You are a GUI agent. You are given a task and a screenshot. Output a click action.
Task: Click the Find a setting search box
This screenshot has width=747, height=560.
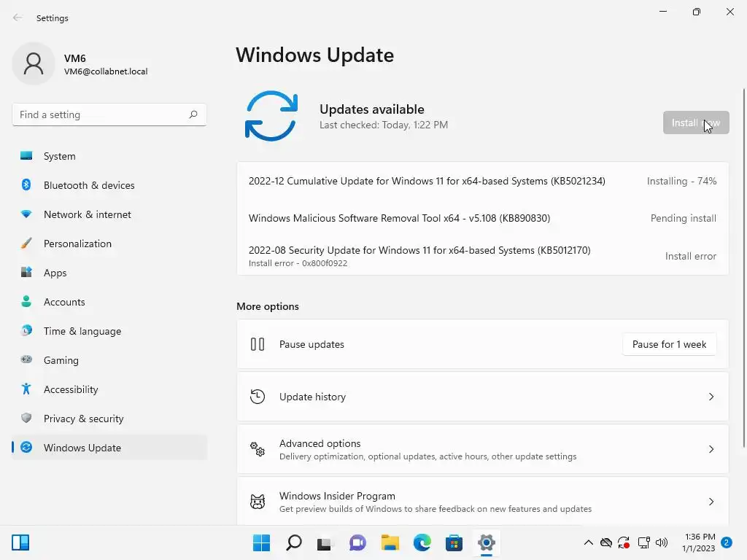pyautogui.click(x=109, y=114)
